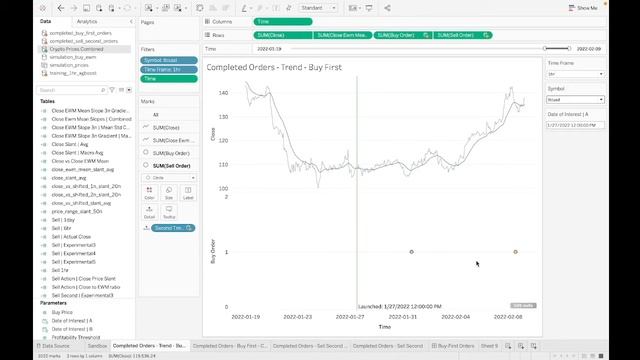
Task: Click the view as list icon in data pane
Action: [x=121, y=90]
